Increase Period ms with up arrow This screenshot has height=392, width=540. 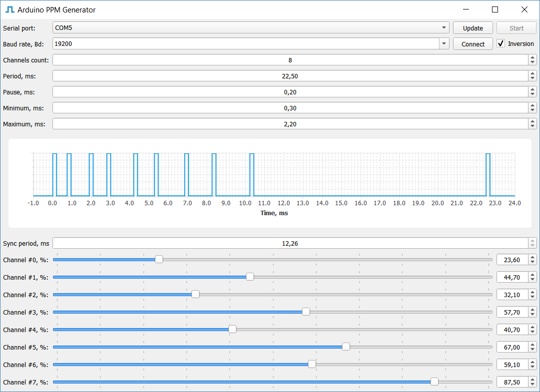click(532, 73)
